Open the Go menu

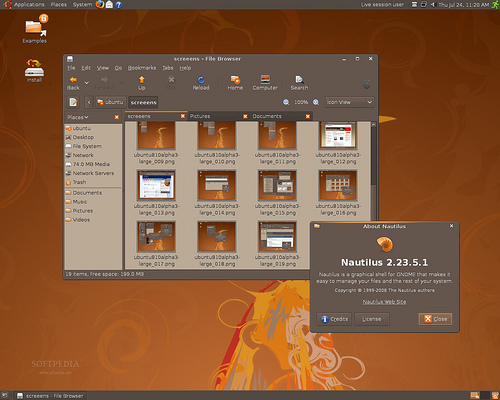click(118, 68)
